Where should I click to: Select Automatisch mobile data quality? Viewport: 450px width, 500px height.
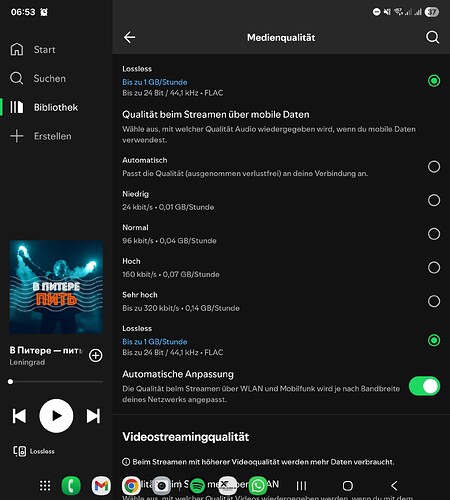coord(434,166)
